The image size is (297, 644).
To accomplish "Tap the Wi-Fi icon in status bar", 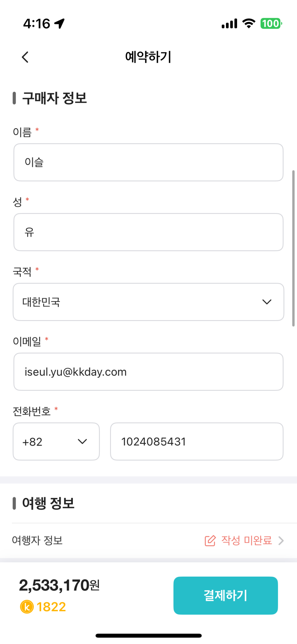I will [x=249, y=23].
